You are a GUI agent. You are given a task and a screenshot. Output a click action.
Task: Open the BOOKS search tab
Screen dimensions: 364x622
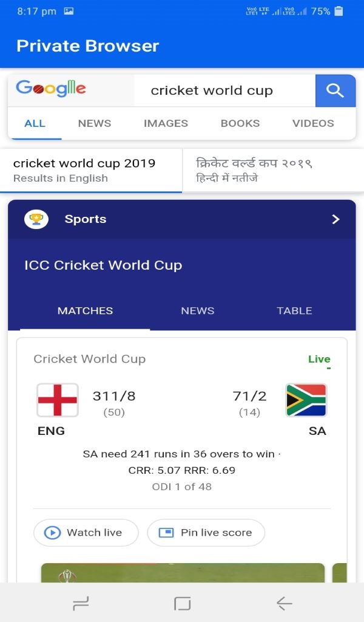pyautogui.click(x=240, y=123)
